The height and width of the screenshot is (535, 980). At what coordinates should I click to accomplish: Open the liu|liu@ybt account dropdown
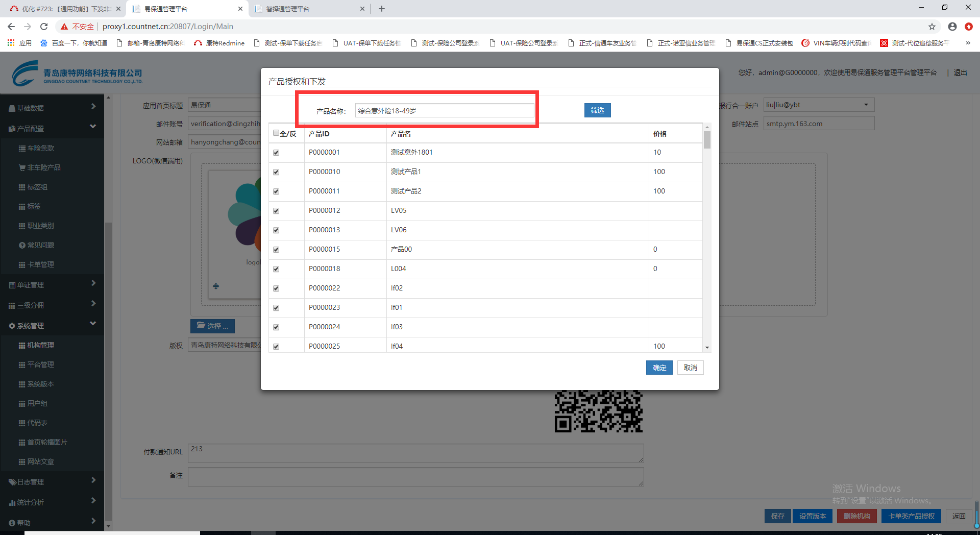point(819,105)
